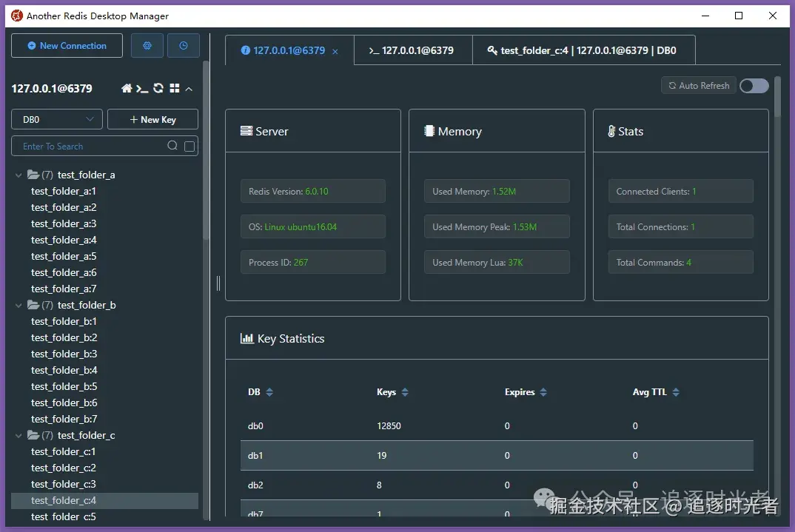Open command log clock icon
Viewport: 795px width, 532px height.
click(x=184, y=46)
